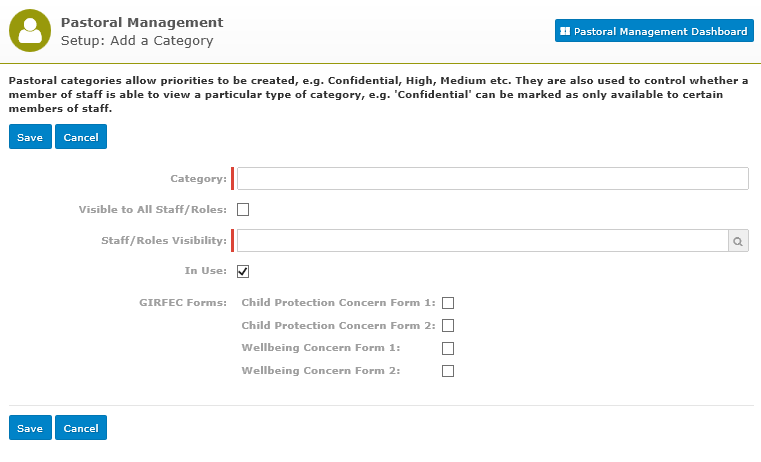Screen dimensions: 761x462
Task: Click the dashboard icon in the header button
Action: pyautogui.click(x=565, y=31)
